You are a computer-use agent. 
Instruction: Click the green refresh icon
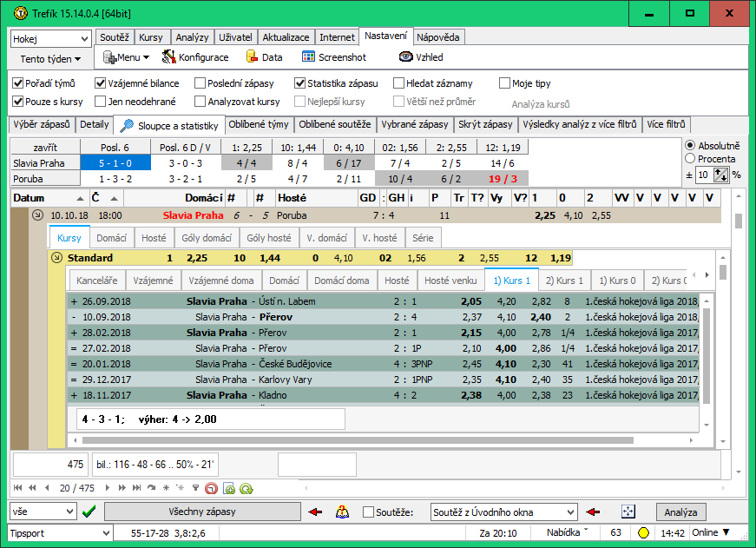point(247,489)
